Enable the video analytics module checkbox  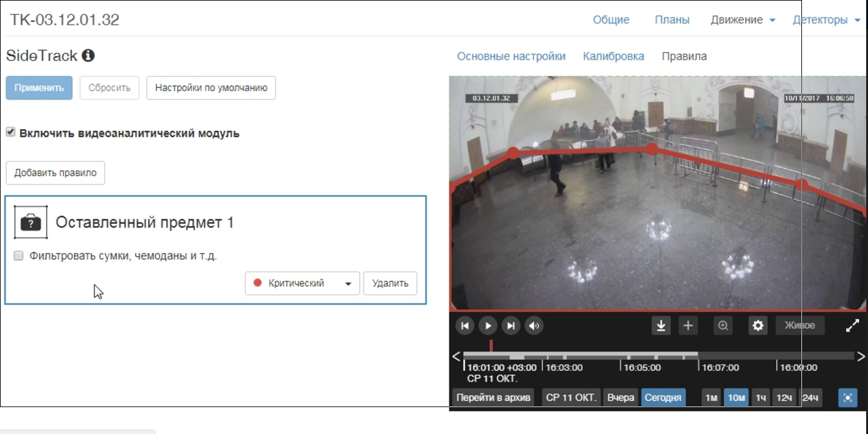coord(10,132)
